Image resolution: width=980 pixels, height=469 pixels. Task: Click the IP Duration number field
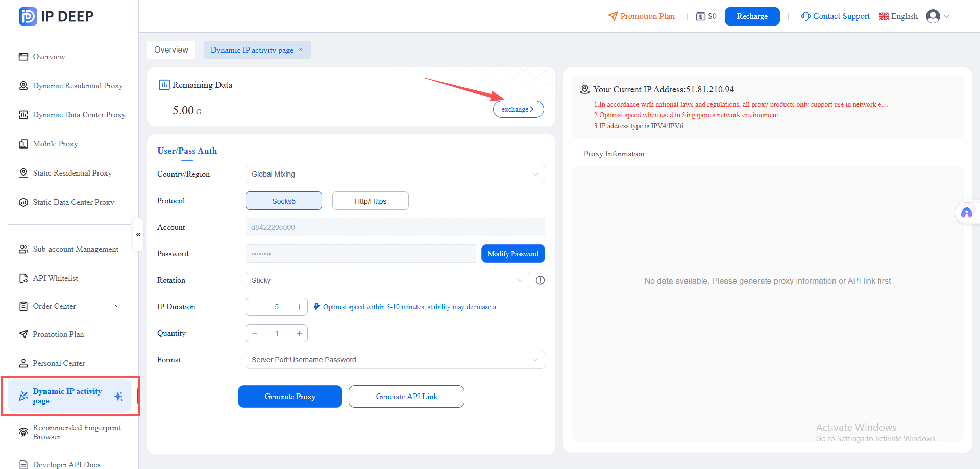(x=277, y=307)
